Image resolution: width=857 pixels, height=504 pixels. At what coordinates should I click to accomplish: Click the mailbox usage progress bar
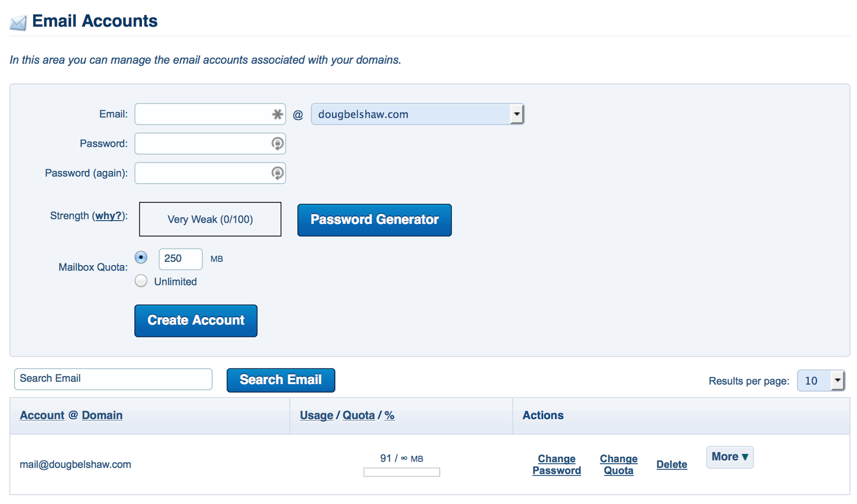coord(401,472)
